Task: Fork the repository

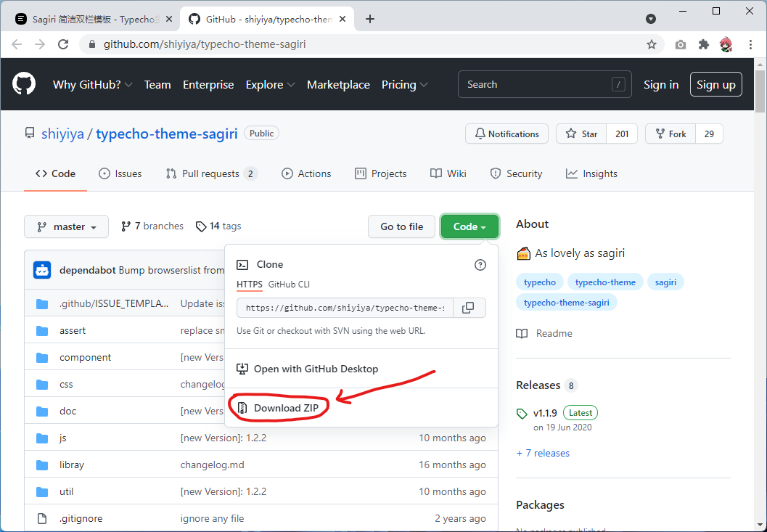Action: pyautogui.click(x=670, y=134)
